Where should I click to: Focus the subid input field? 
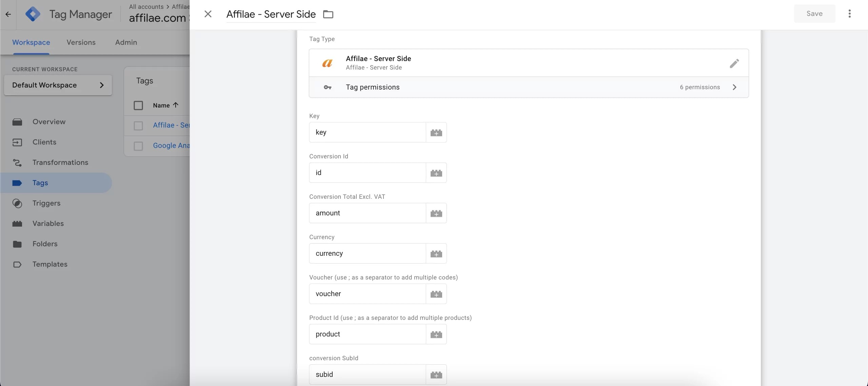pyautogui.click(x=368, y=374)
